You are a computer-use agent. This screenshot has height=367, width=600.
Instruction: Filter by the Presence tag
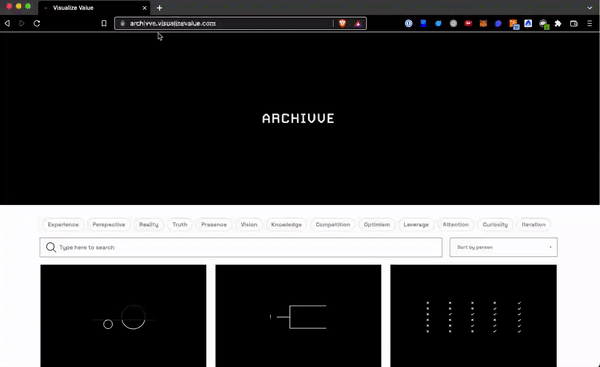pyautogui.click(x=214, y=225)
